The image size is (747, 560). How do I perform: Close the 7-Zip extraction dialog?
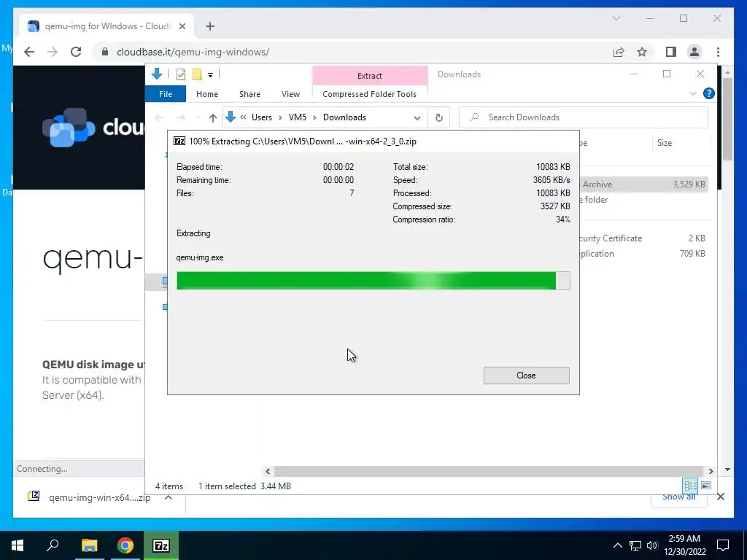pyautogui.click(x=526, y=376)
